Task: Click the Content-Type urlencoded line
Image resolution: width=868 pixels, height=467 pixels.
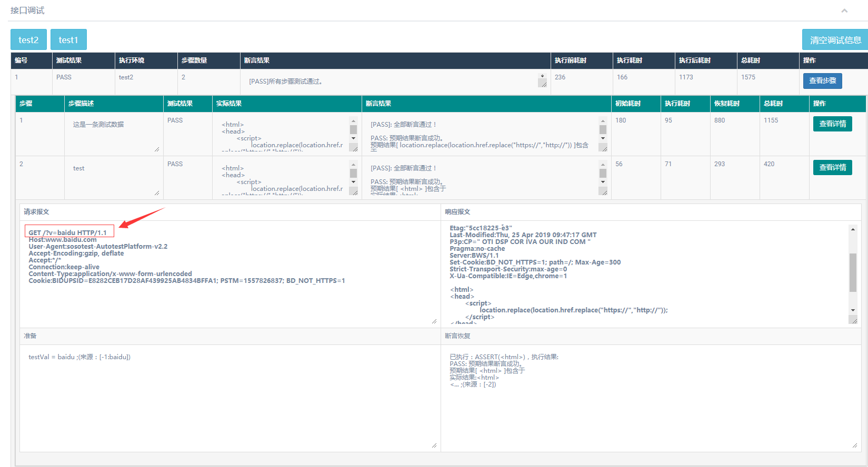Action: pyautogui.click(x=110, y=274)
